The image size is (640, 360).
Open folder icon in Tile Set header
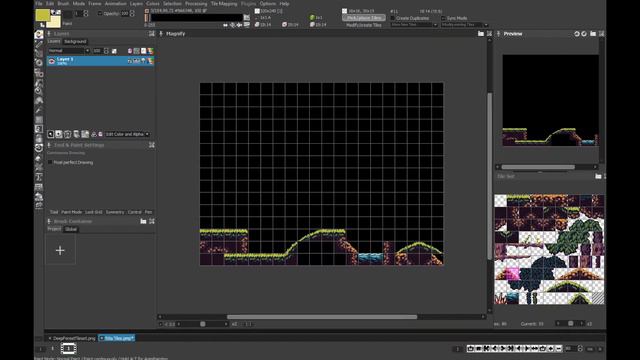point(598,176)
